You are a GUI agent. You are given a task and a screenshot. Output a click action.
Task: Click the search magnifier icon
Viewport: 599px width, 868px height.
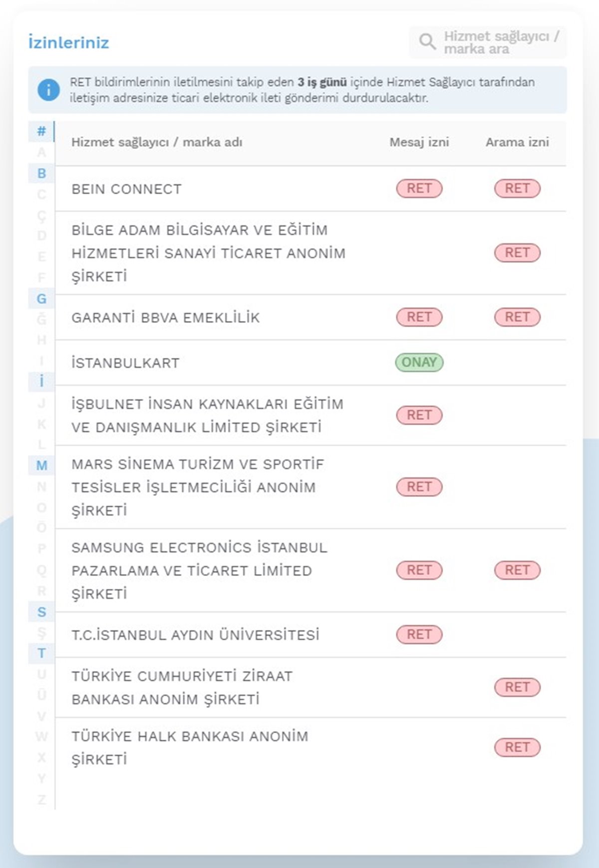[427, 42]
